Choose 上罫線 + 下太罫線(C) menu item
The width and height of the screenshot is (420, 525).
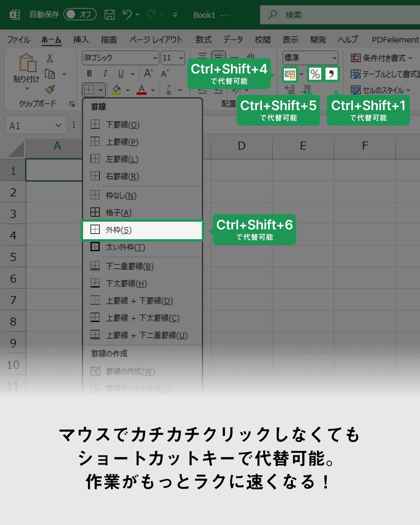[142, 318]
